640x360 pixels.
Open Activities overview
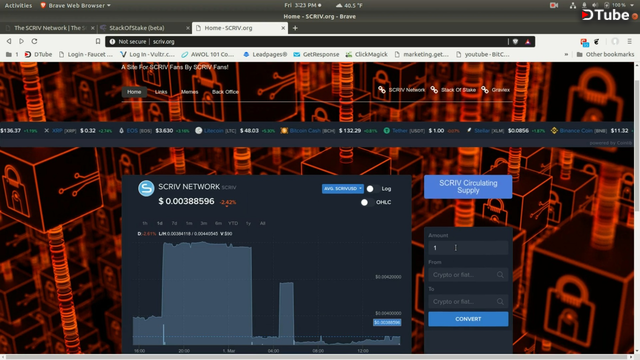(18, 5)
